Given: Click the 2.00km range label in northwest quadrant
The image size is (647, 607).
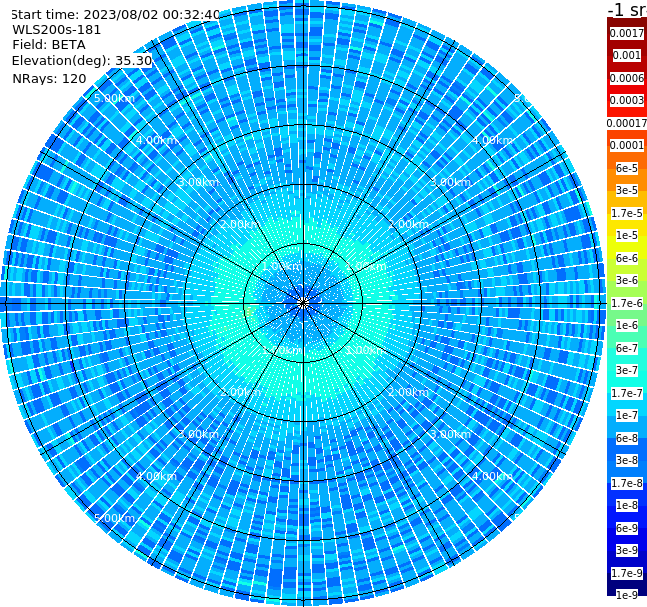Looking at the screenshot, I should click(241, 224).
